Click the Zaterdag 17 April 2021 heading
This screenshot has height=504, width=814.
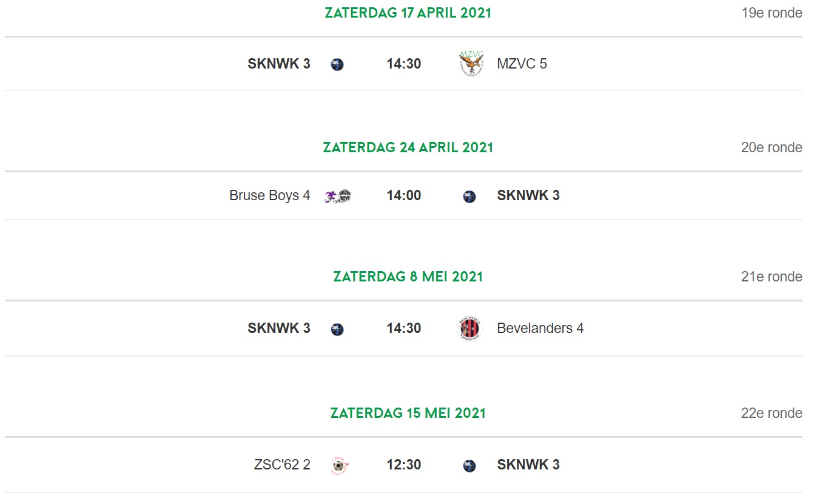point(408,13)
